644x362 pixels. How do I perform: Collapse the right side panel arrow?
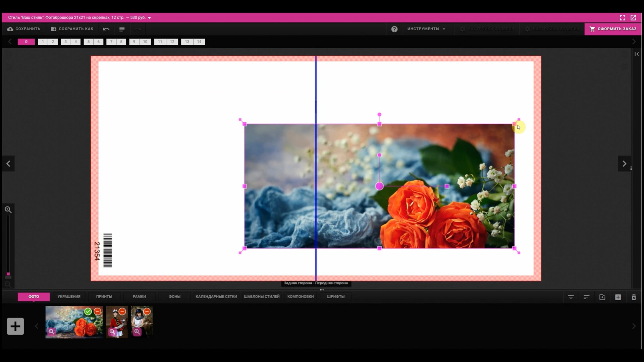click(x=637, y=54)
